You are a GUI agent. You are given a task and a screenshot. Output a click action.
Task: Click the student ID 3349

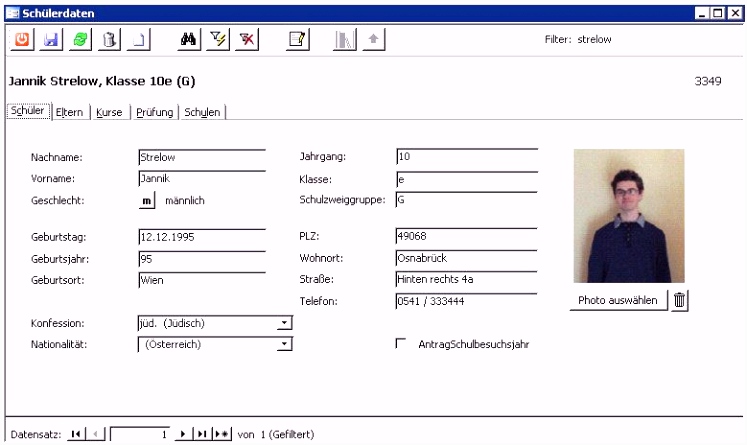pos(707,81)
